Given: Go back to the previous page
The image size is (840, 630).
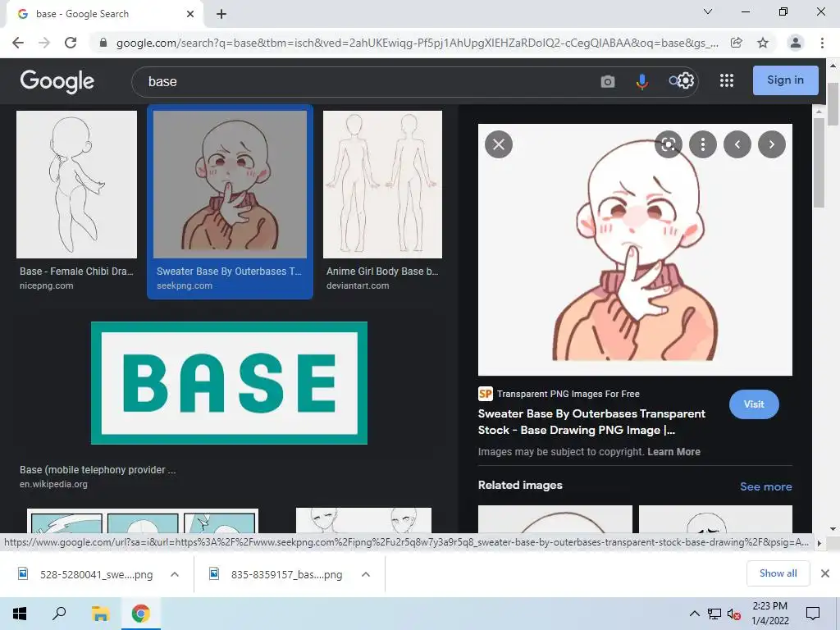Looking at the screenshot, I should click(18, 43).
